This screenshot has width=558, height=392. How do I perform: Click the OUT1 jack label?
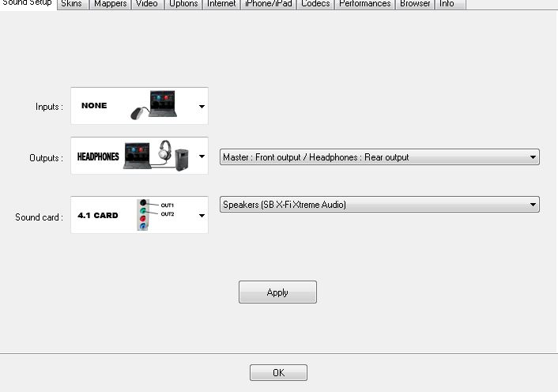[168, 205]
